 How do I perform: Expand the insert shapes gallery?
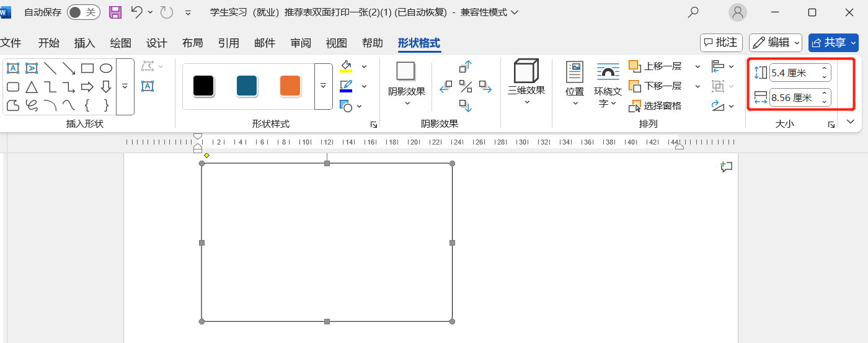125,87
